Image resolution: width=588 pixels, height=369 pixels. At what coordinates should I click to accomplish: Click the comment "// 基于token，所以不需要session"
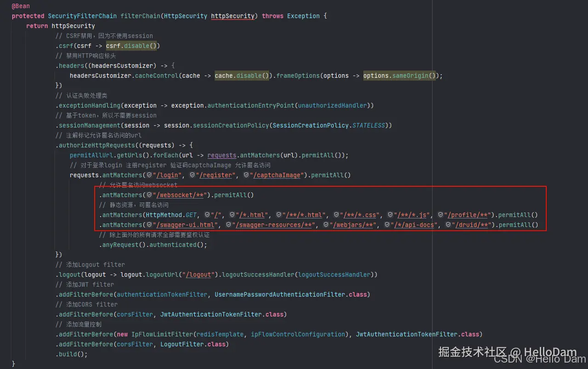[106, 115]
